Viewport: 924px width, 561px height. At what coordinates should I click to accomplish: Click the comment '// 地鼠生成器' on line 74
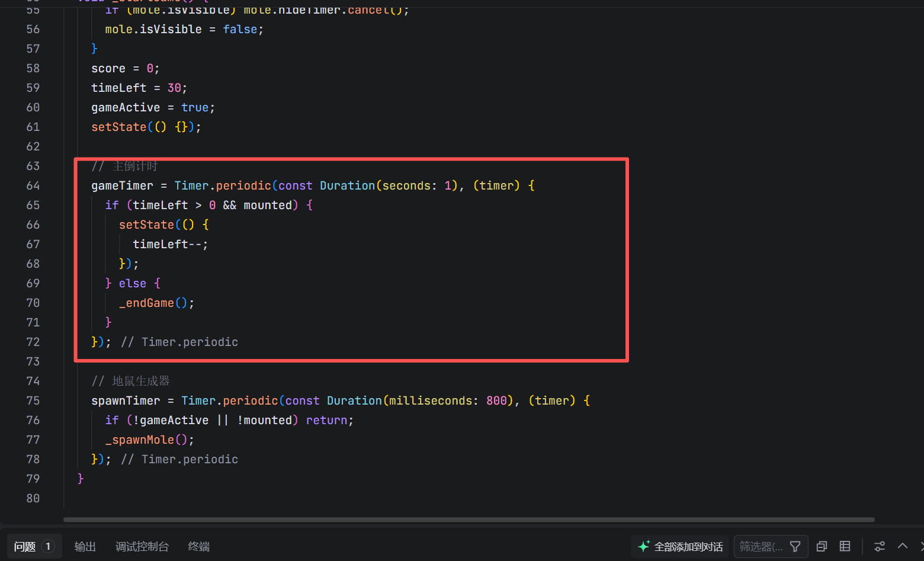point(130,381)
